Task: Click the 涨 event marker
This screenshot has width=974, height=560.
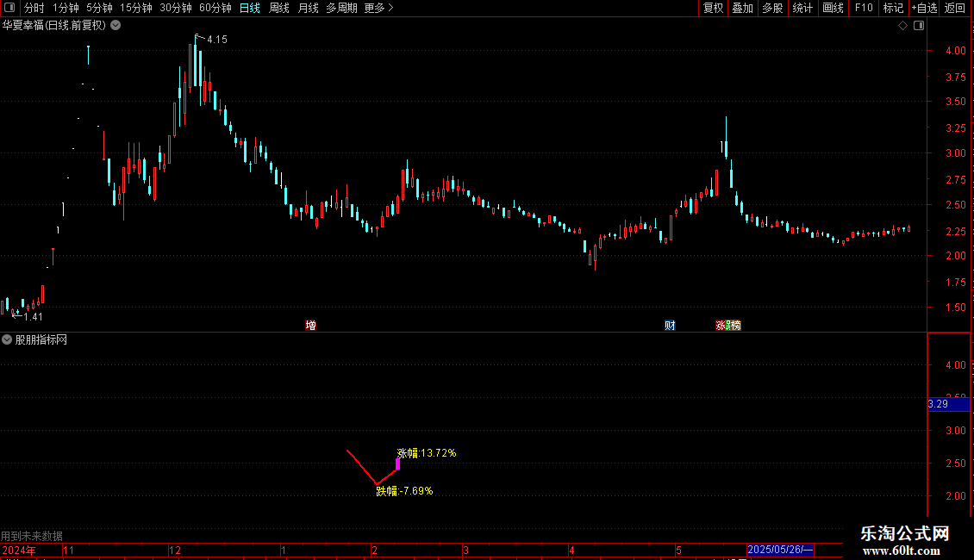Action: (x=721, y=326)
